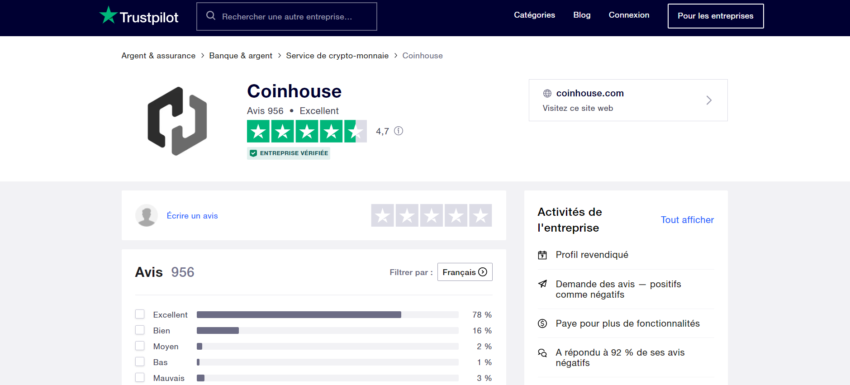850x385 pixels.
Task: Click the search input Rechercher une autre entreprise
Action: tap(286, 16)
